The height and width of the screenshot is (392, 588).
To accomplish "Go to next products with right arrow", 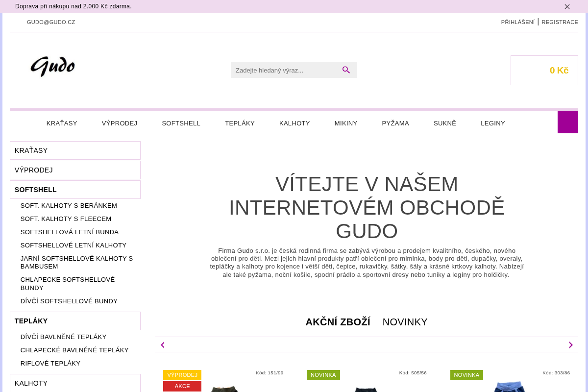I will (570, 345).
